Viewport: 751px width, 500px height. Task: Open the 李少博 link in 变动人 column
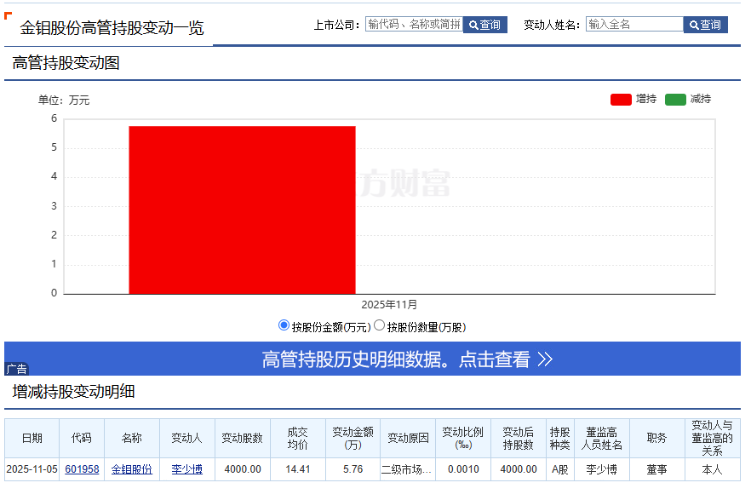coord(187,469)
